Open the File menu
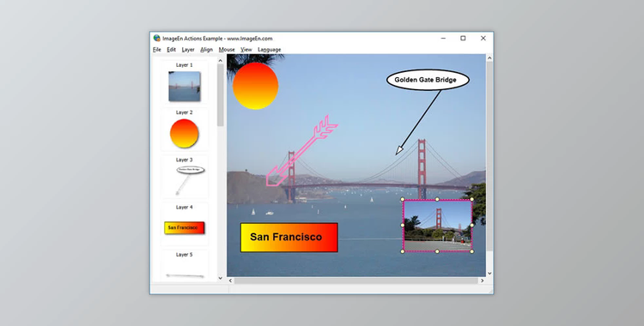This screenshot has height=326, width=644. 157,50
